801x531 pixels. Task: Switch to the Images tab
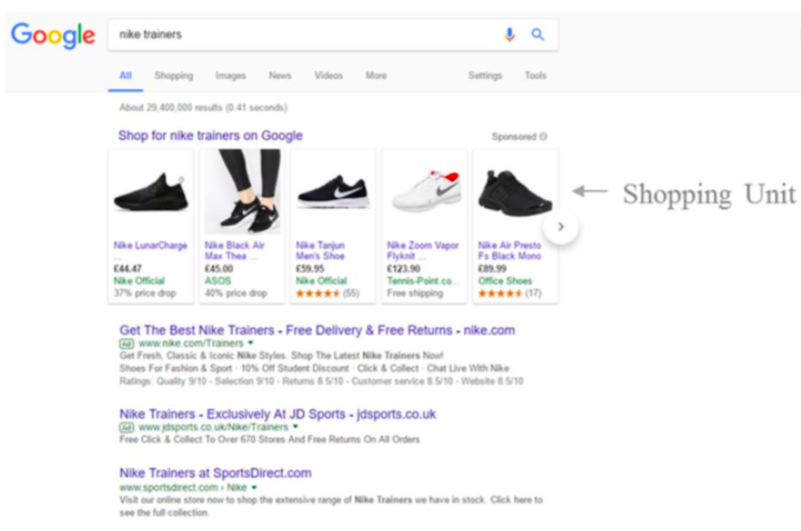coord(230,76)
